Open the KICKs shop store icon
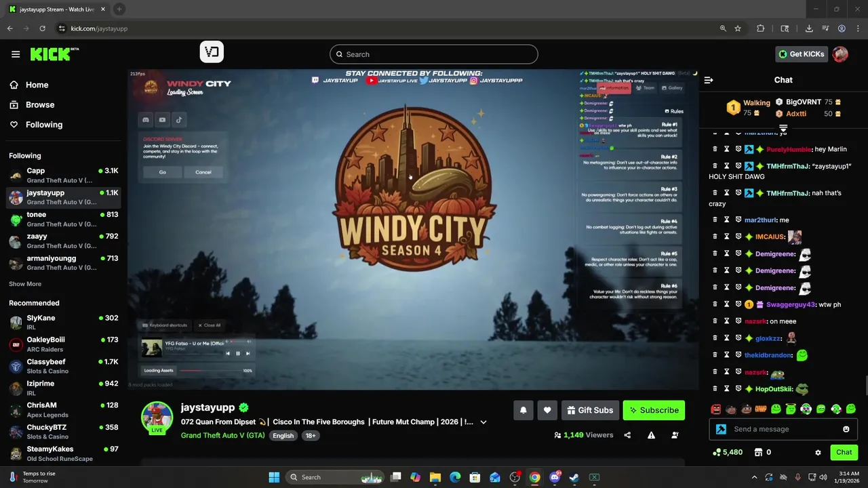The width and height of the screenshot is (868, 488). click(x=758, y=452)
